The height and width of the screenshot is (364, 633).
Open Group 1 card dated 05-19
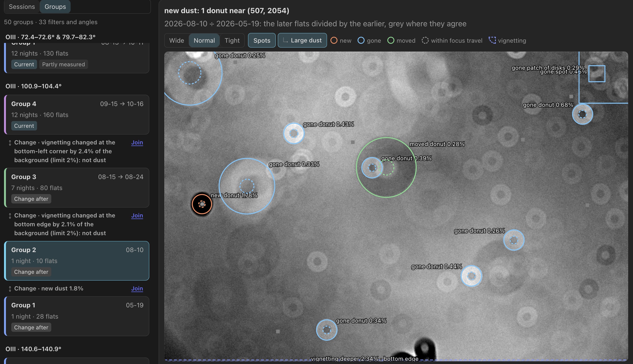coord(77,316)
